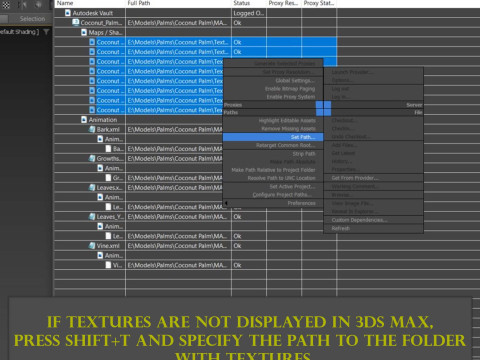Choose Set Path... in the context menu
The height and width of the screenshot is (360, 480).
(273, 137)
